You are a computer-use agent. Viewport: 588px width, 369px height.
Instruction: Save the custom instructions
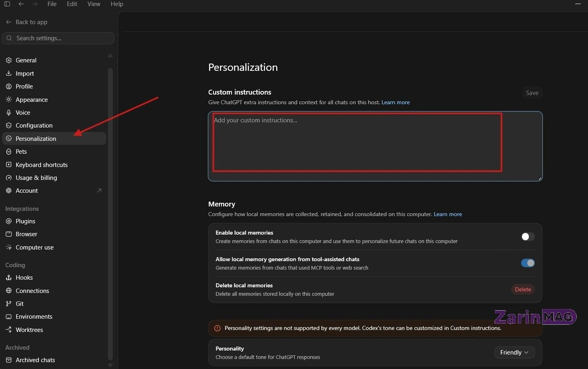(532, 93)
